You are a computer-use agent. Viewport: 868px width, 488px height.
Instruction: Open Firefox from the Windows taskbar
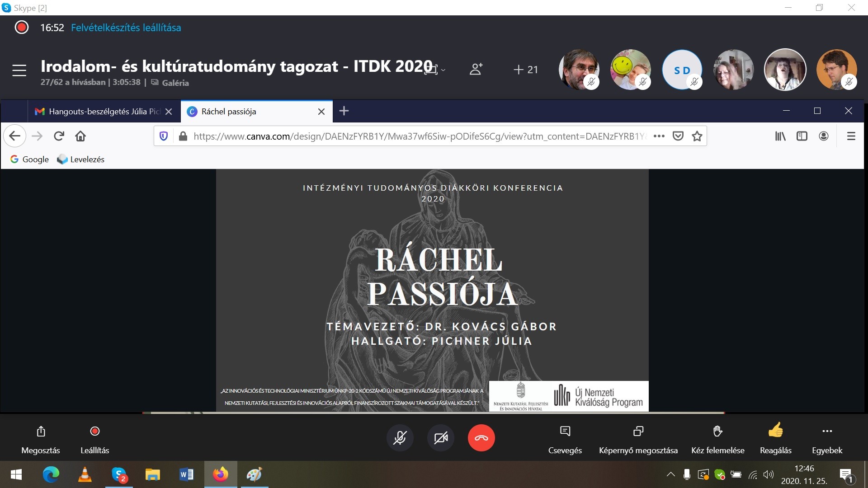(x=221, y=474)
